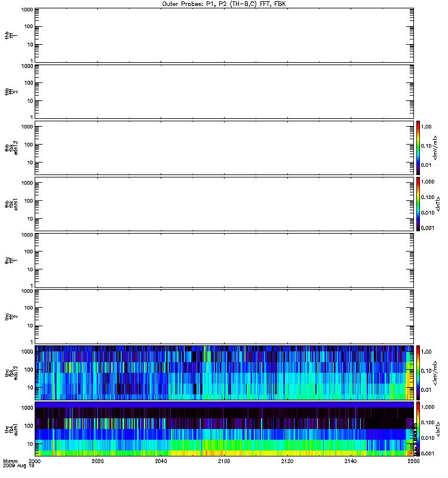448x478 pixels.
Task: Select the thb fff 1 empty plot panel
Action: click(x=224, y=35)
